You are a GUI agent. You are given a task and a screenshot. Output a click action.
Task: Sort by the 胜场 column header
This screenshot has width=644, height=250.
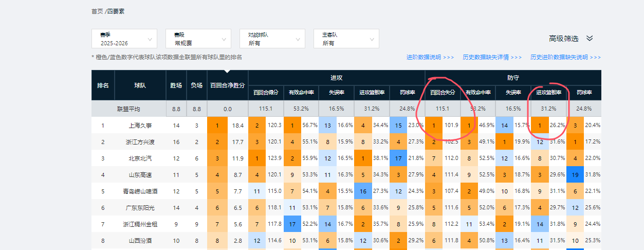(176, 85)
